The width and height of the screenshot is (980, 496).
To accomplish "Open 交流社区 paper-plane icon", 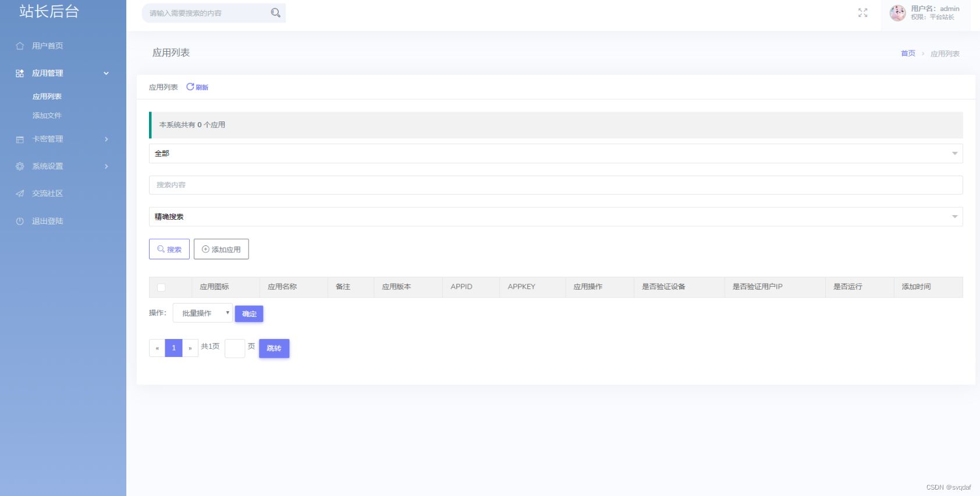I will point(20,194).
